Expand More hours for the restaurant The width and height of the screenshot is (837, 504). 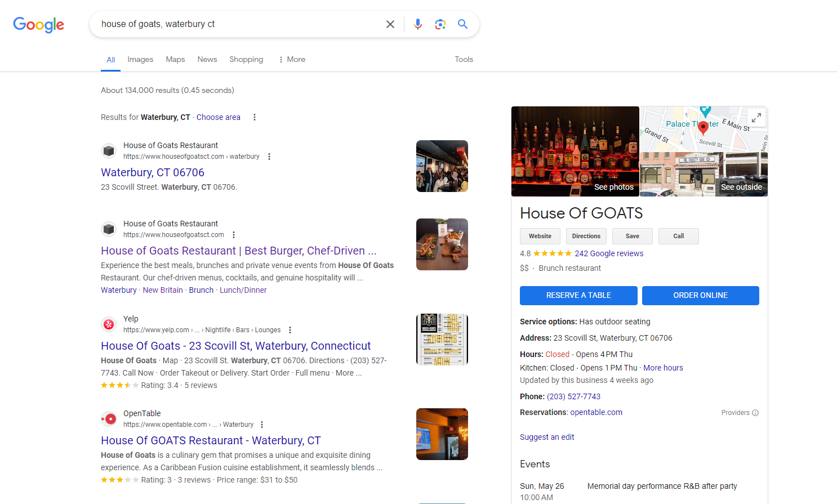(x=663, y=368)
